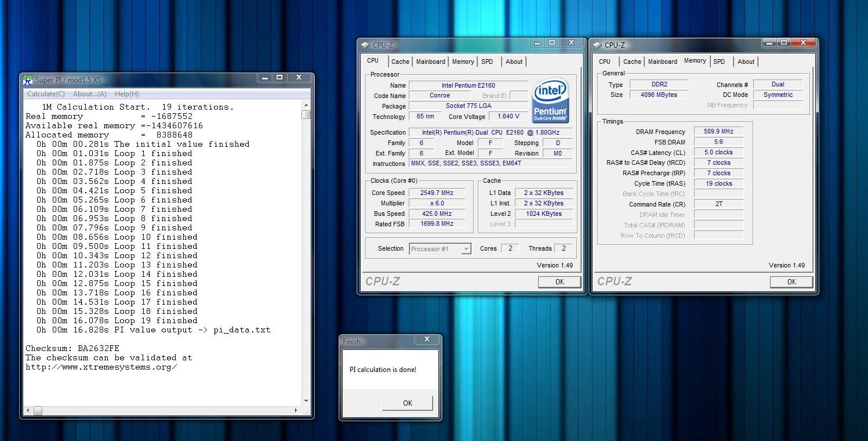Click the Channels # value Dual
The image size is (868, 441).
(x=778, y=85)
